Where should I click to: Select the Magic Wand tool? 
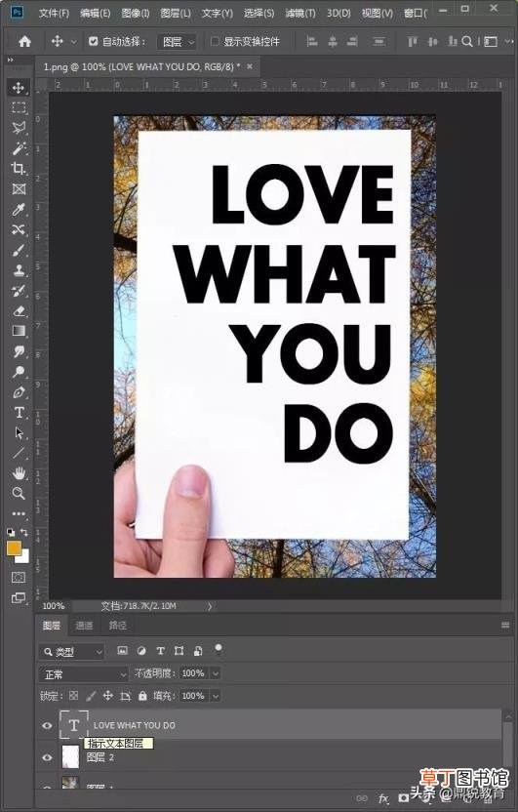(x=20, y=148)
